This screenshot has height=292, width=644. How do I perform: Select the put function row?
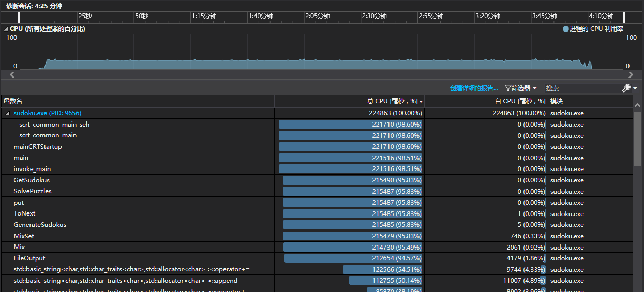(x=317, y=203)
